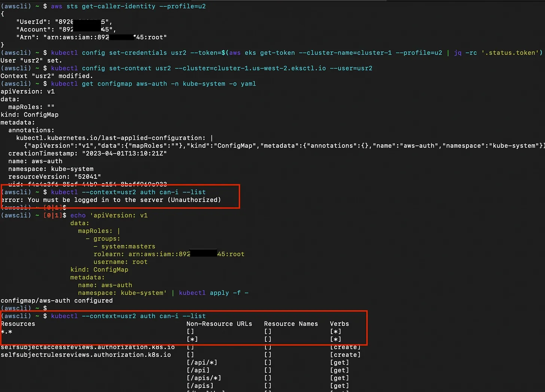
Task: Click the 'kind: ConfigMap' line near top
Action: (x=30, y=115)
